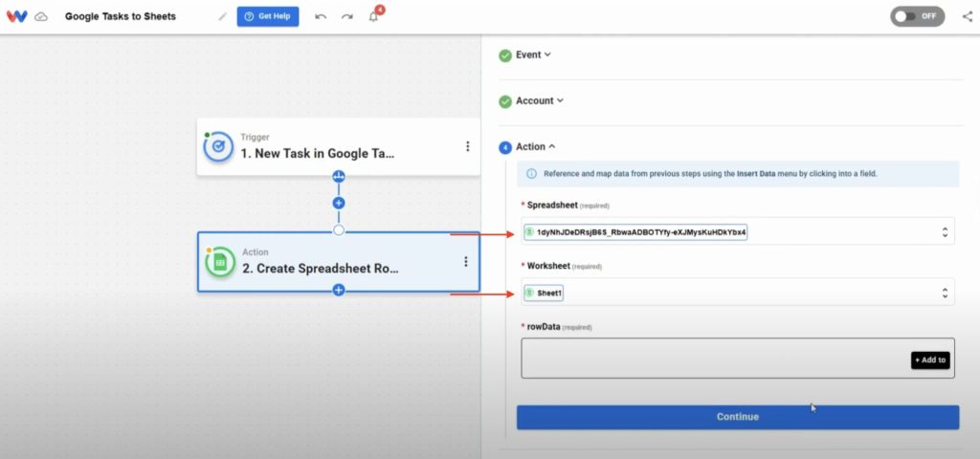Click the Spreadsheet field label
980x459 pixels.
tap(552, 205)
